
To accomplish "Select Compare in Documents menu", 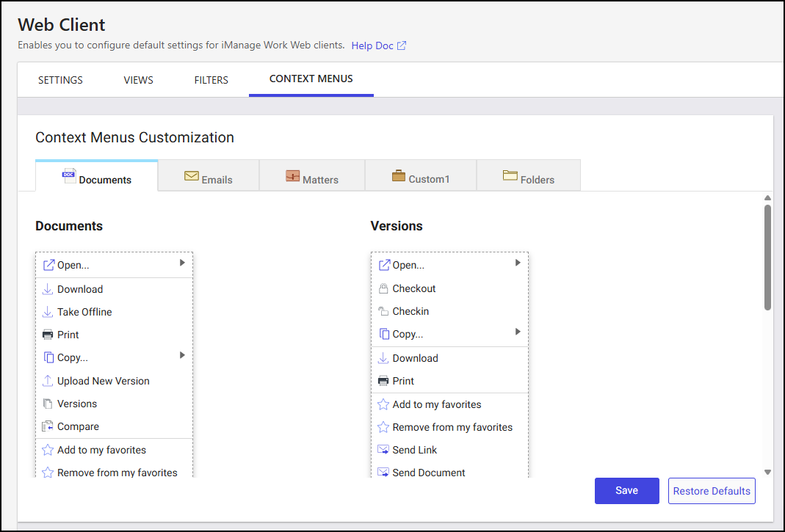I will click(x=114, y=426).
